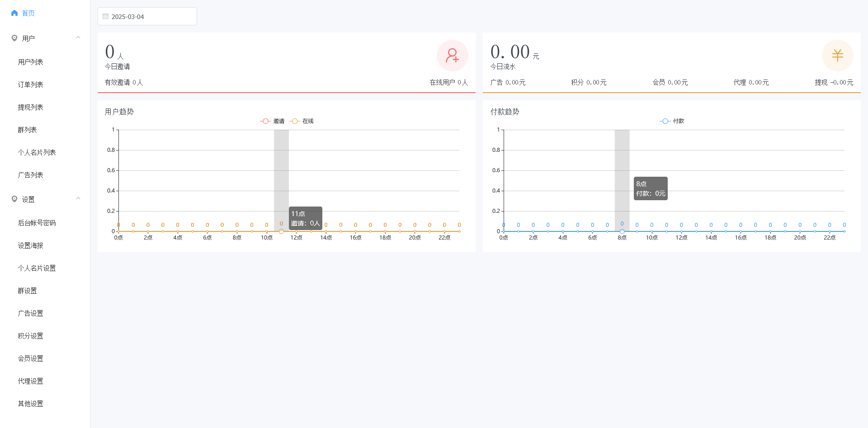The width and height of the screenshot is (868, 428).
Task: Click the location pin icon next to 用户
Action: click(x=14, y=38)
